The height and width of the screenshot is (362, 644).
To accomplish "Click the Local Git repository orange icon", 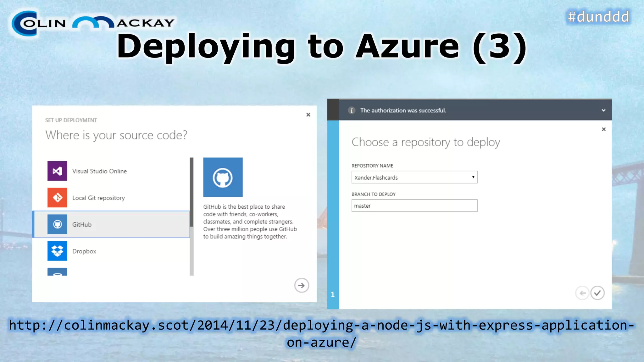I will click(57, 198).
